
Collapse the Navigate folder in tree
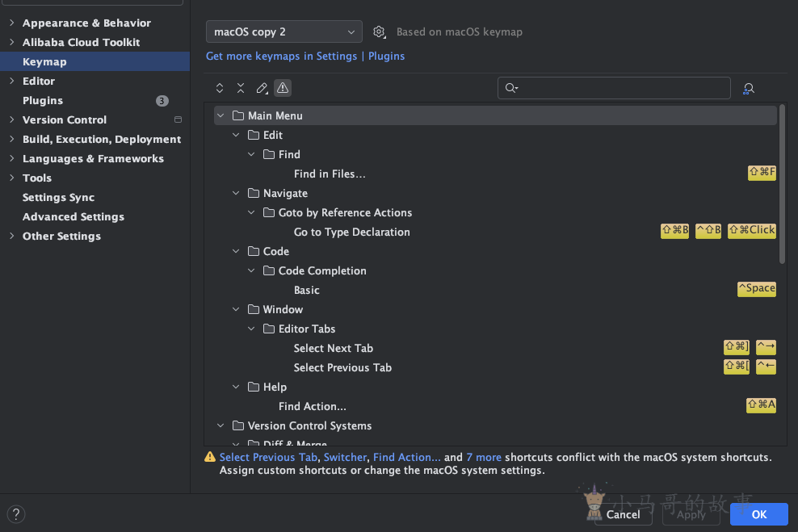(x=236, y=194)
